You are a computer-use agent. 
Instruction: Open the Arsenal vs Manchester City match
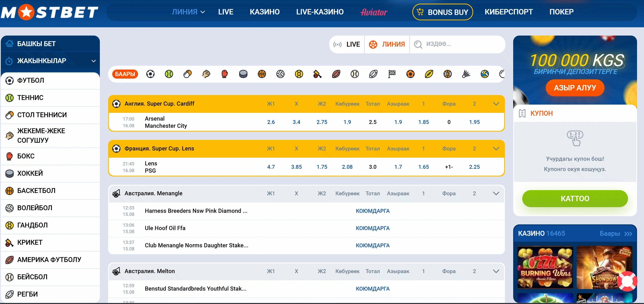point(166,122)
